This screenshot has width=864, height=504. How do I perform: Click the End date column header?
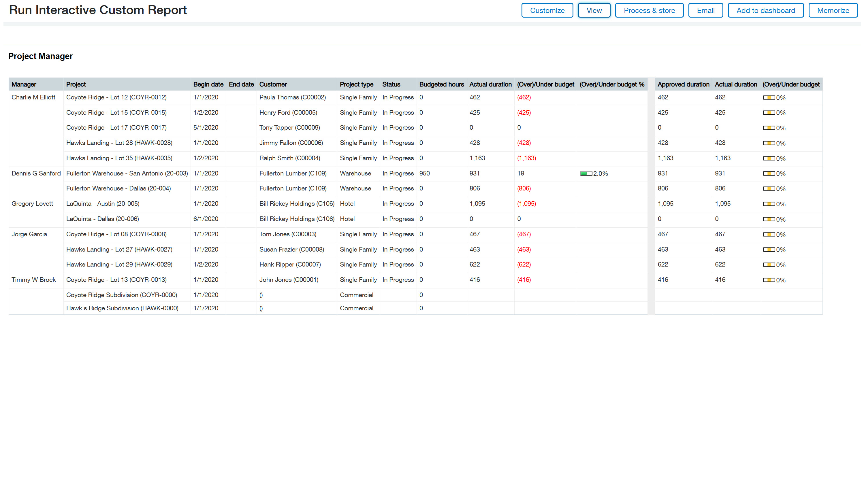pos(241,84)
